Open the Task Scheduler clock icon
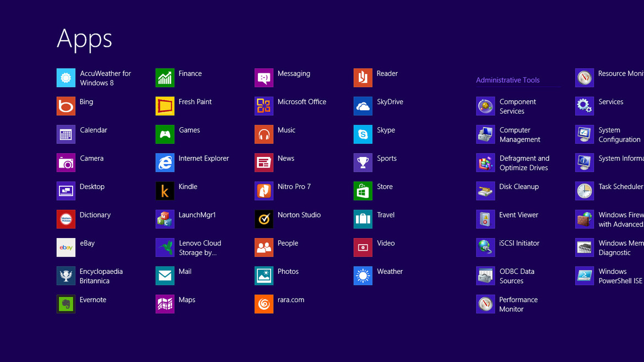 tap(585, 191)
